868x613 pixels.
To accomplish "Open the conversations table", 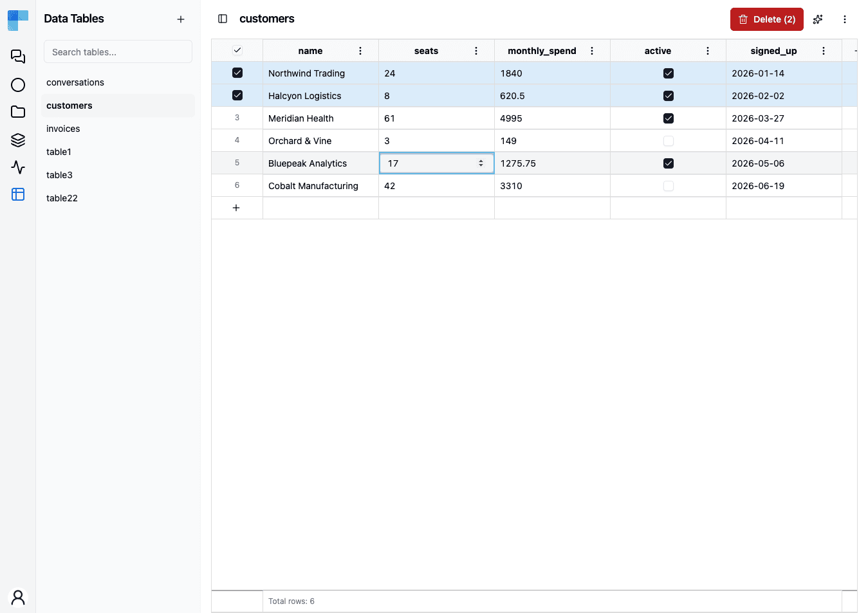I will tap(118, 82).
